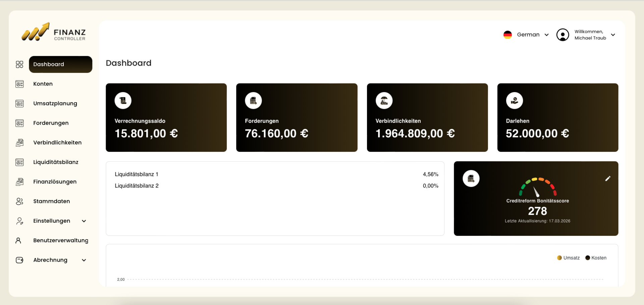Open the Michael Traub user menu chevron

(x=613, y=35)
